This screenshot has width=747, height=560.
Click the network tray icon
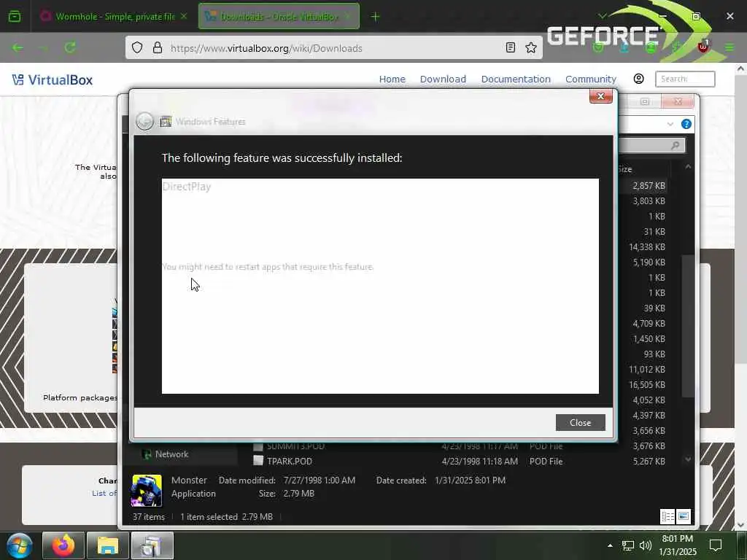(628, 545)
